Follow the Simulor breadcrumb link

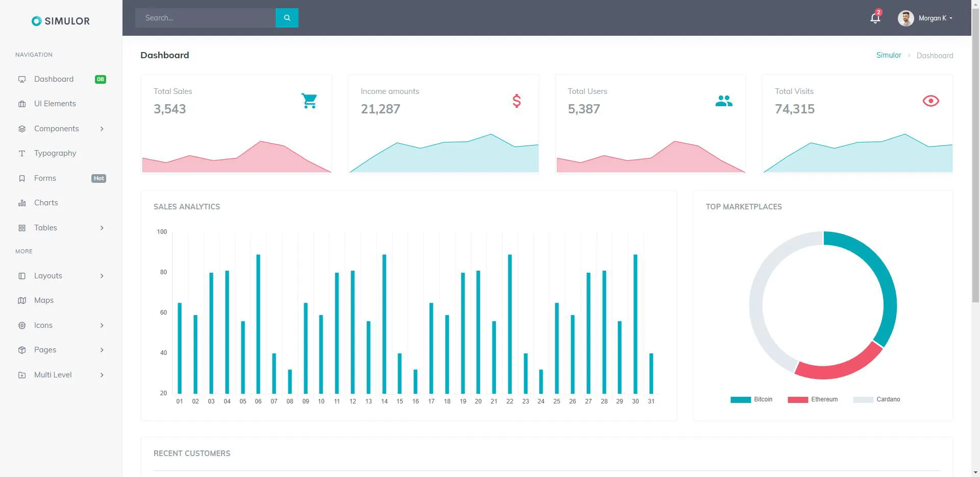[889, 55]
